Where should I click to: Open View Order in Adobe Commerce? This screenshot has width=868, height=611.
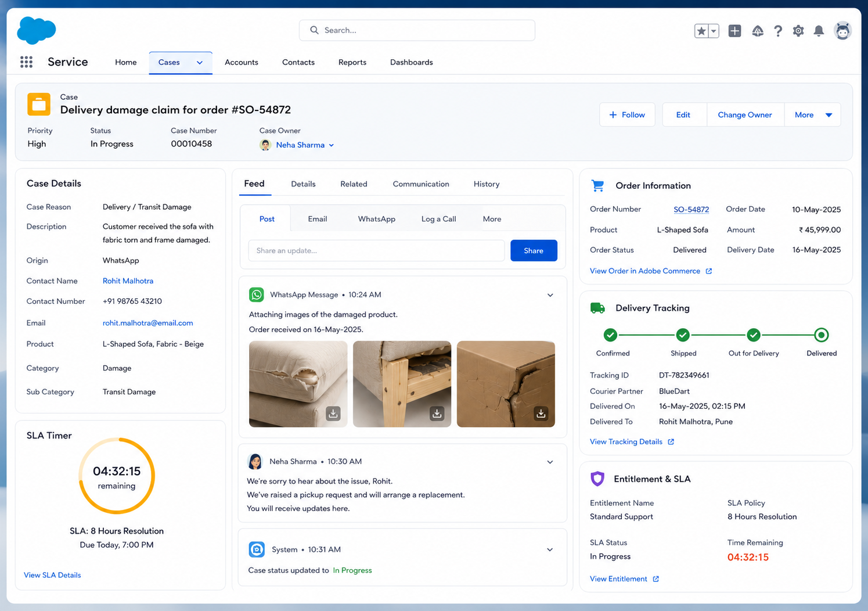651,271
